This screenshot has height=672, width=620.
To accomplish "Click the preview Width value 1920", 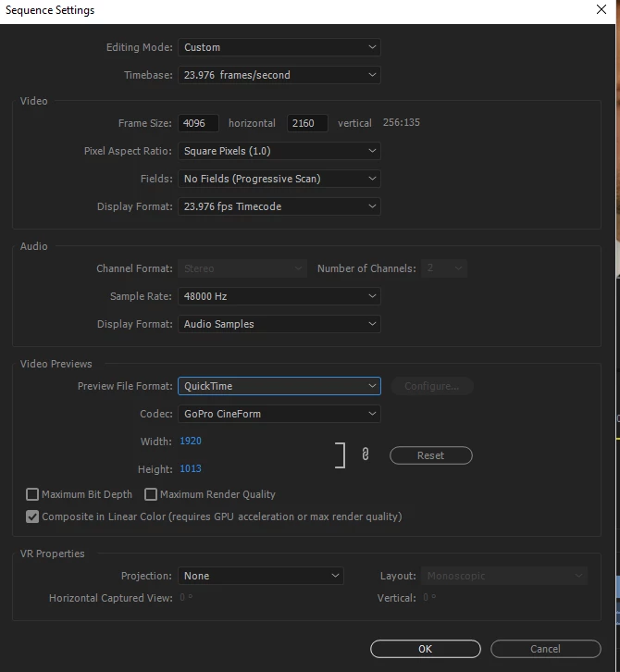I will (191, 441).
